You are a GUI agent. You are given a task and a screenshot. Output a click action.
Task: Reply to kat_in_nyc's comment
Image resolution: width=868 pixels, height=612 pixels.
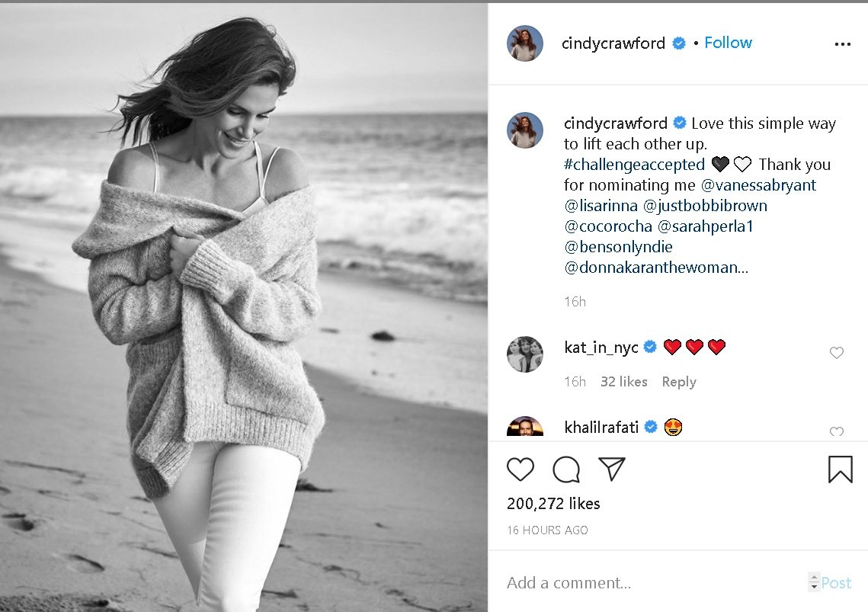click(678, 382)
